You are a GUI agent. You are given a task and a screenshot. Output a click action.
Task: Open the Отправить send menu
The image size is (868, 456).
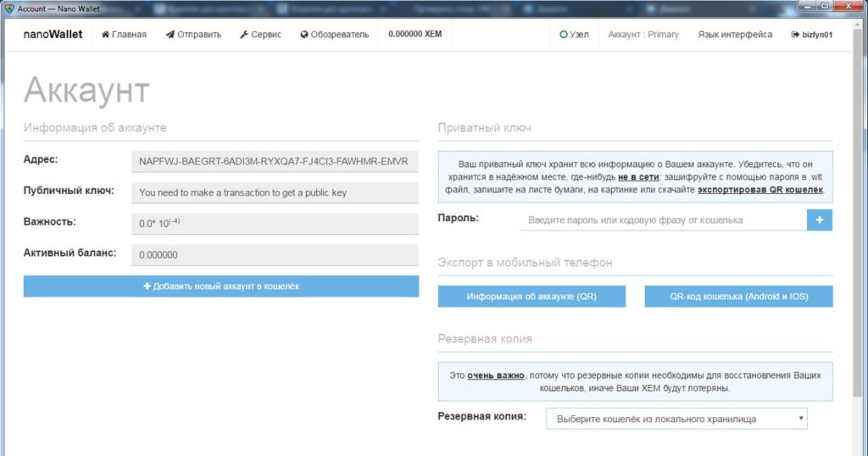pyautogui.click(x=194, y=34)
